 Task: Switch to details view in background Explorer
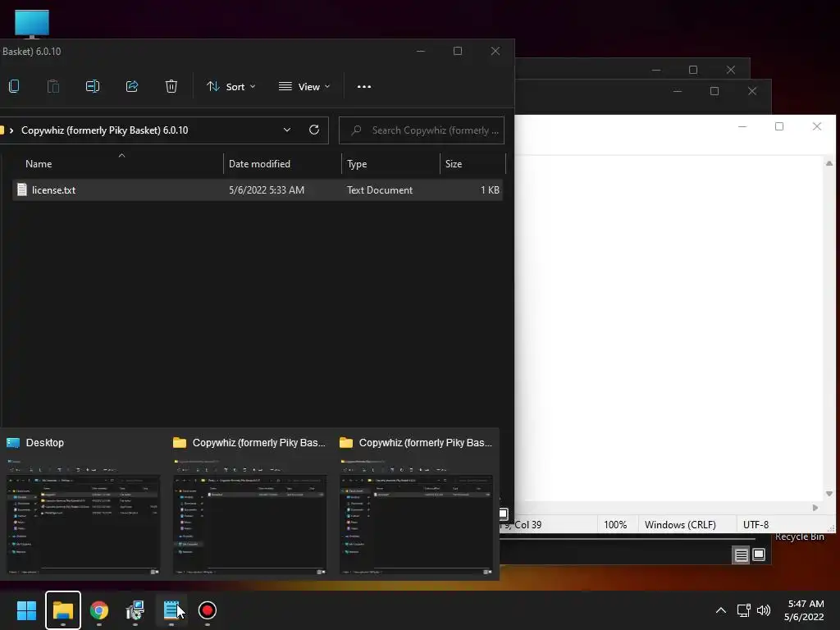(x=742, y=555)
